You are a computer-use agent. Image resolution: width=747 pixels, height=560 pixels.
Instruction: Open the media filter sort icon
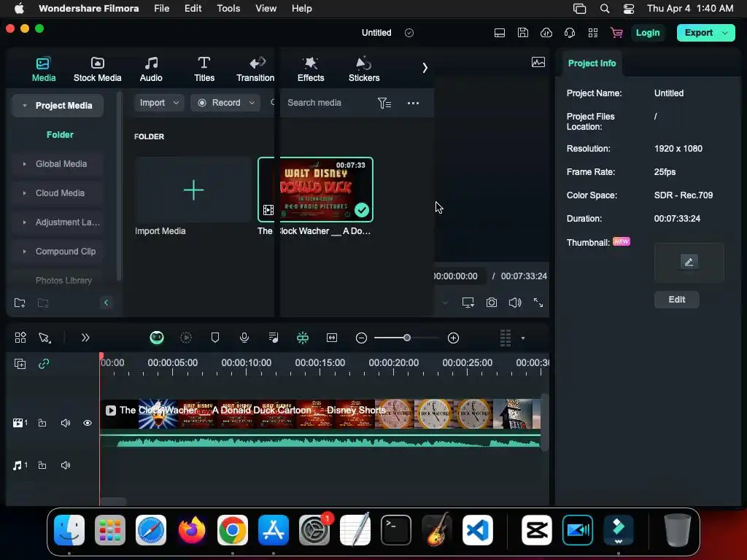pos(384,103)
